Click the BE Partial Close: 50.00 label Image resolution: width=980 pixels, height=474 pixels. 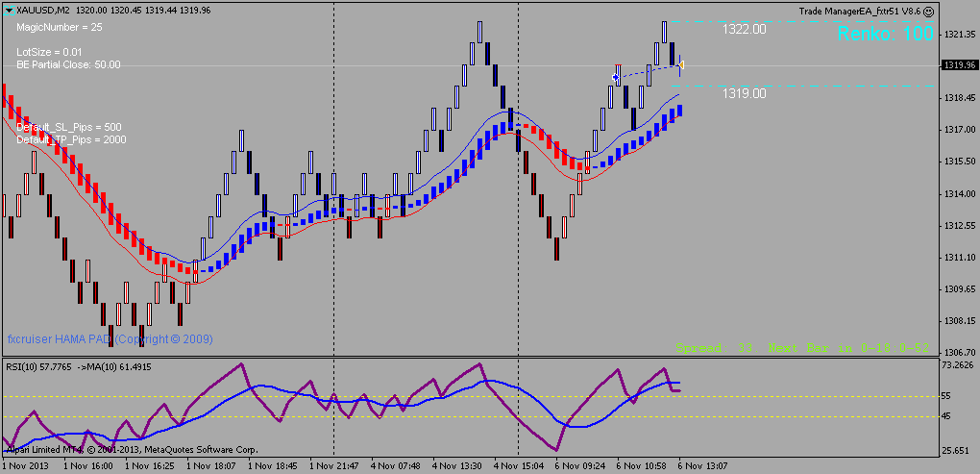click(x=69, y=64)
